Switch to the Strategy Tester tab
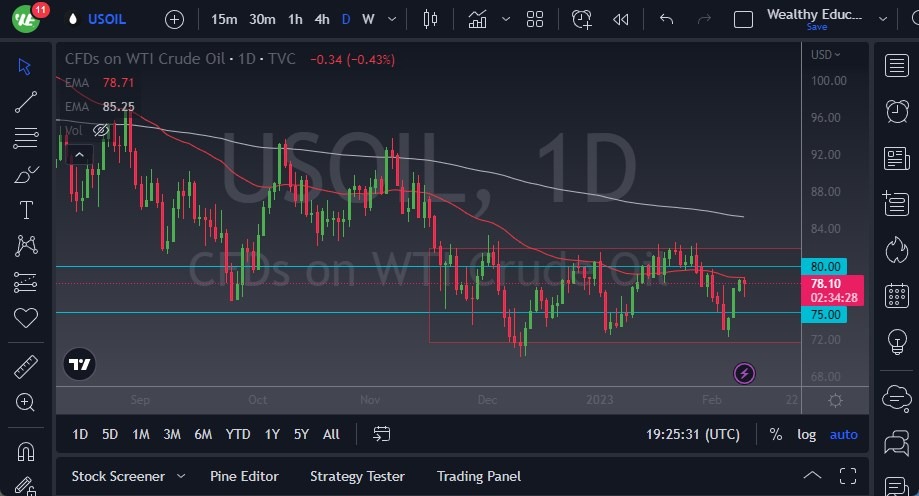 click(x=357, y=476)
